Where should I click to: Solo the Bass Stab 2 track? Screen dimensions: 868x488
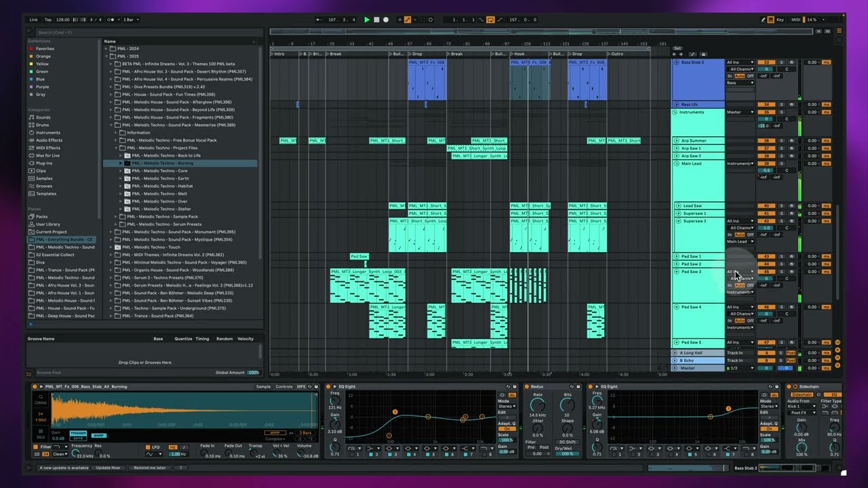(781, 62)
